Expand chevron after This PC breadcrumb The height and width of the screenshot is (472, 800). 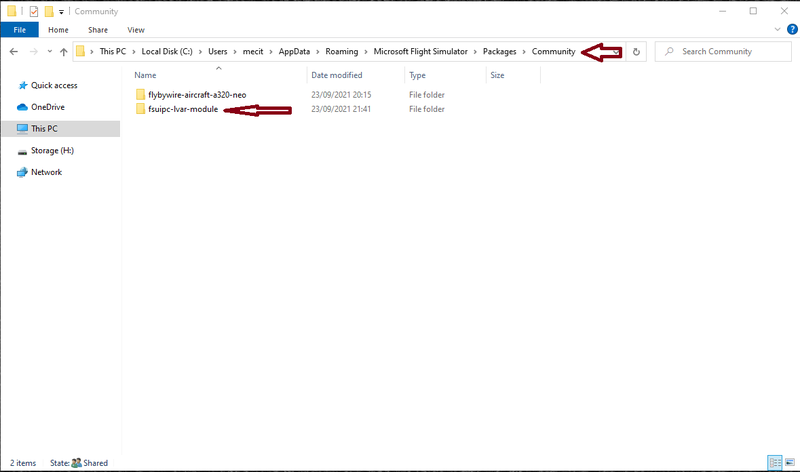(x=134, y=52)
